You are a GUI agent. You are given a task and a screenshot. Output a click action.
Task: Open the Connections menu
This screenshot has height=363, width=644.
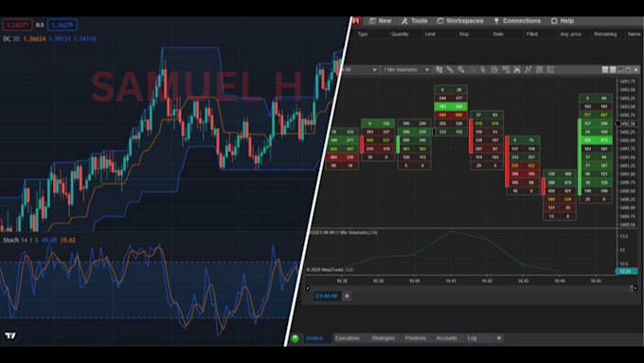(517, 21)
